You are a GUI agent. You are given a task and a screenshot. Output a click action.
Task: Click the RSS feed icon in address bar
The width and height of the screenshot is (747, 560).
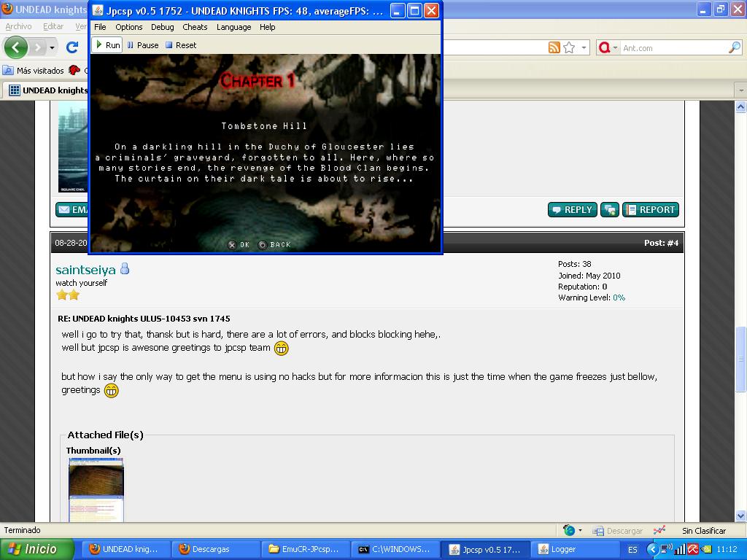pos(554,47)
